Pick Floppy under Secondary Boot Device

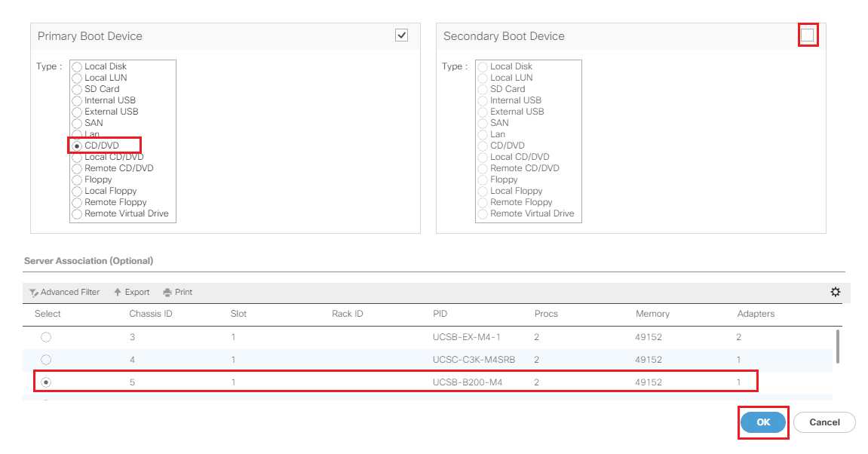483,180
